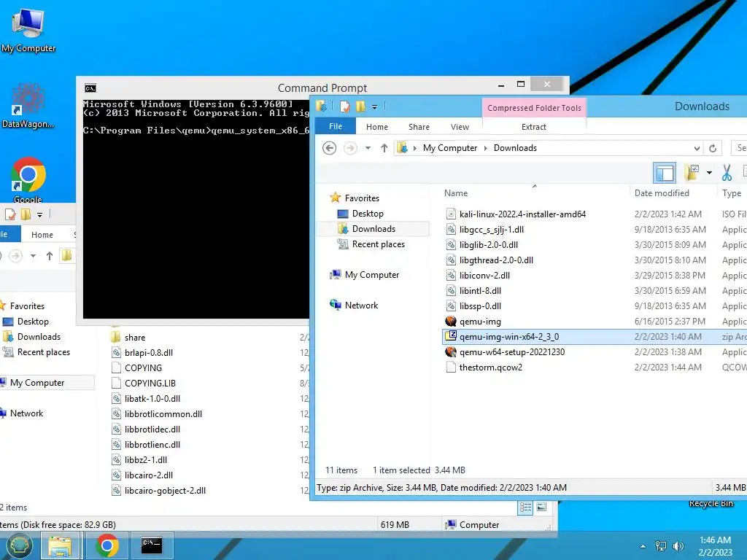Go up one level in Downloads window
The image size is (747, 560).
pyautogui.click(x=384, y=148)
